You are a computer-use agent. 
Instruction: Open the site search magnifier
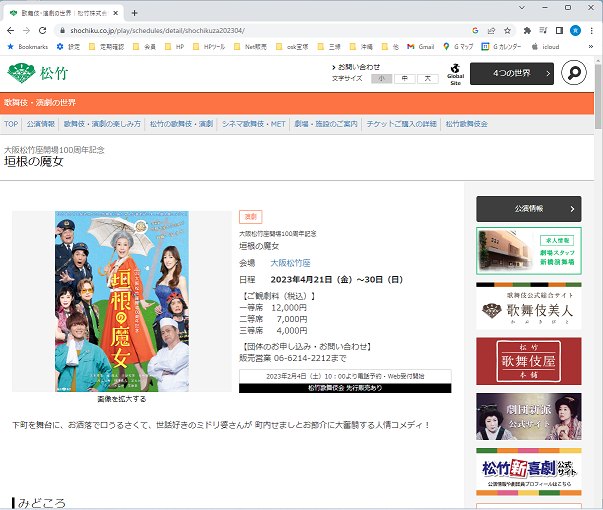pos(574,73)
